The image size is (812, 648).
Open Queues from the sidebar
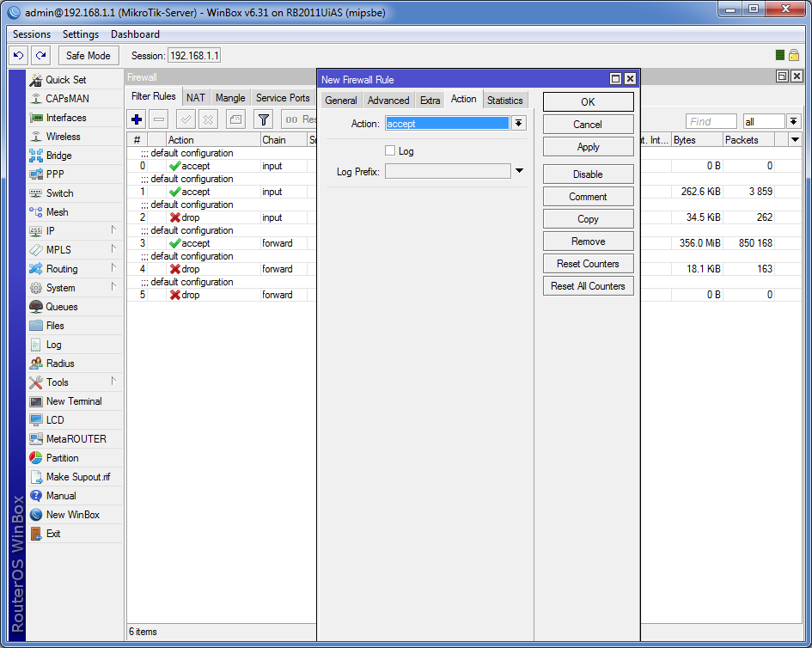coord(62,307)
